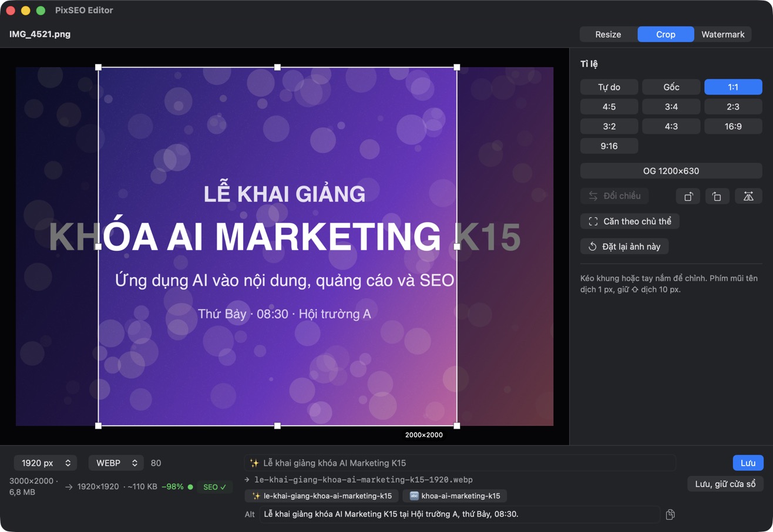This screenshot has width=773, height=532.
Task: Set the crop ratio to 4:3
Action: (x=671, y=126)
